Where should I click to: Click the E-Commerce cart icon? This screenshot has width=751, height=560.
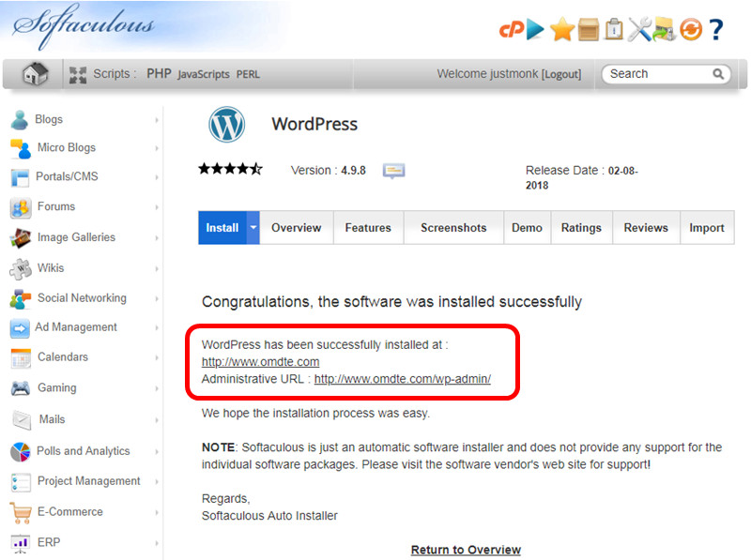pyautogui.click(x=21, y=512)
